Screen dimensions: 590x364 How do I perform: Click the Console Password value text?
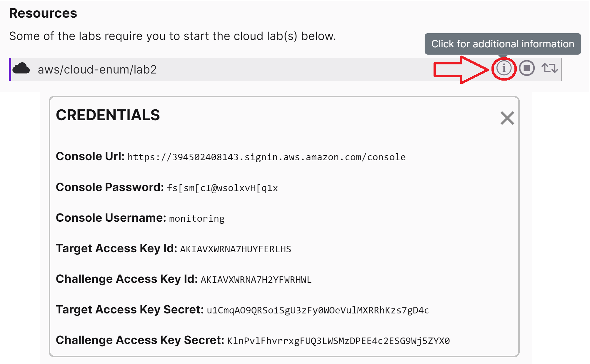[222, 188]
